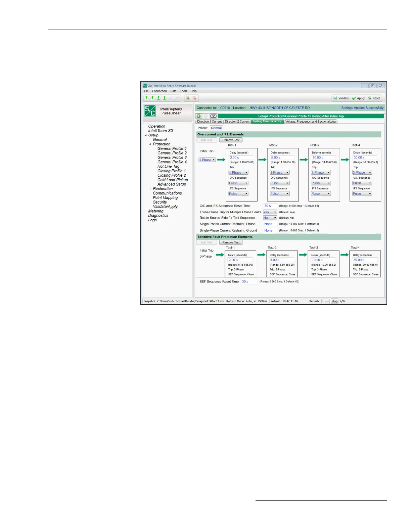Screen dimensions: 411x532
Task: Click the Once refresh button
Action: pyautogui.click(x=325, y=301)
